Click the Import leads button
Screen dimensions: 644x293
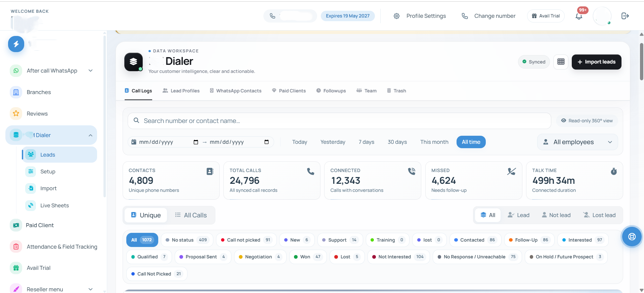(x=596, y=62)
